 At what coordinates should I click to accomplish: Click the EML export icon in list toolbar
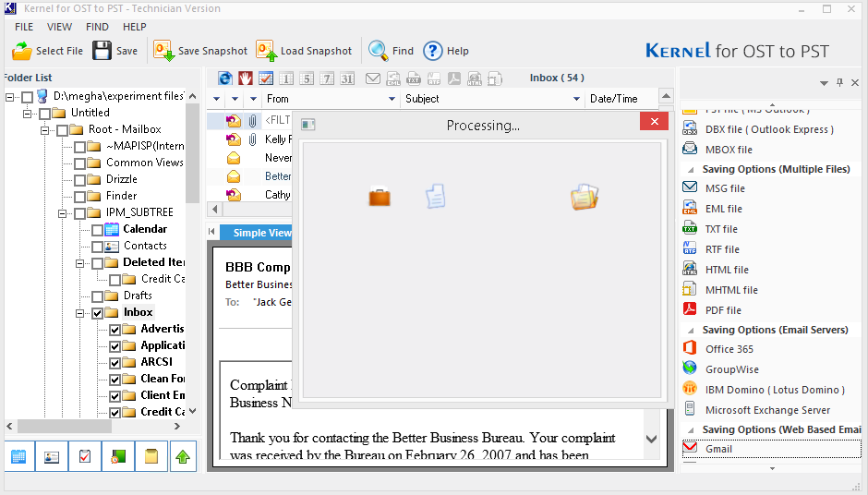pos(393,78)
